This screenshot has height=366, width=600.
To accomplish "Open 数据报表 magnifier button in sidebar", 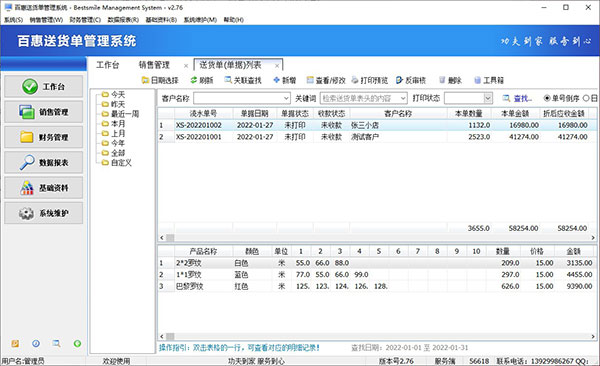I will point(44,162).
